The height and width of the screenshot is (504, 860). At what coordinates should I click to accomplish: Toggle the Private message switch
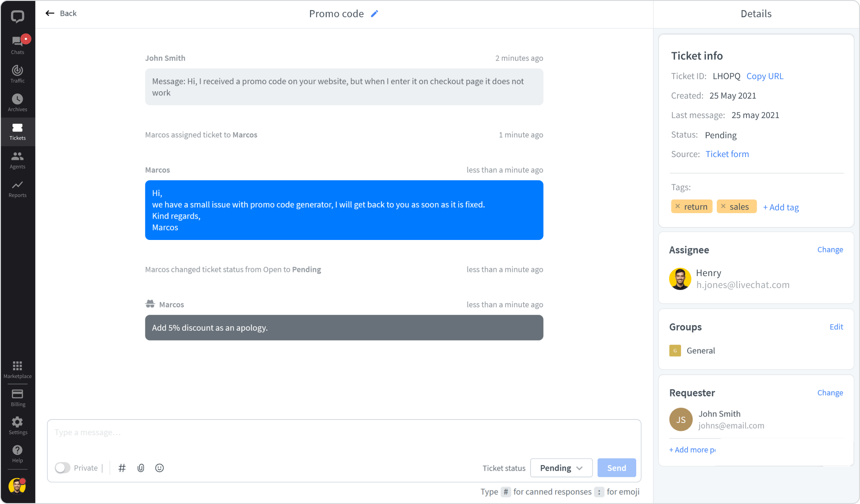(63, 468)
